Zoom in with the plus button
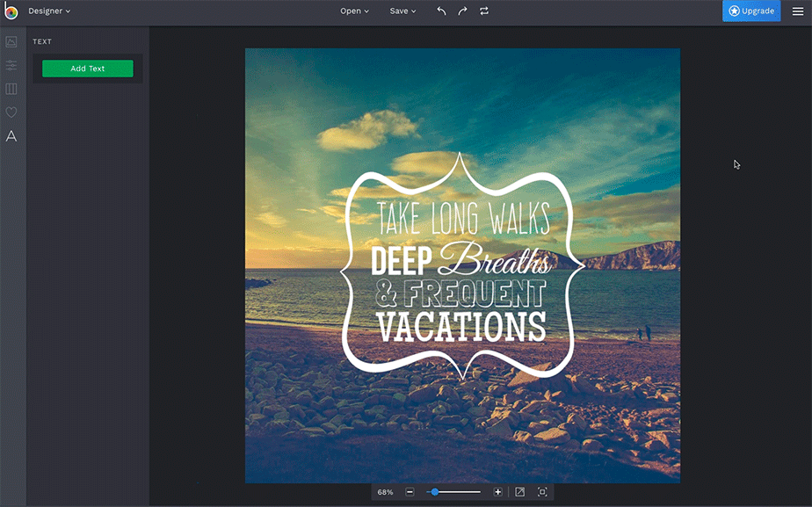812x507 pixels. [497, 492]
